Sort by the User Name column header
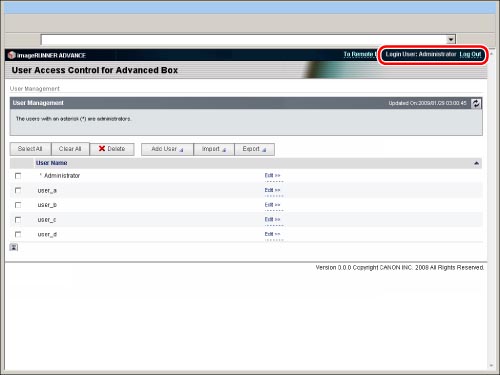 52,163
